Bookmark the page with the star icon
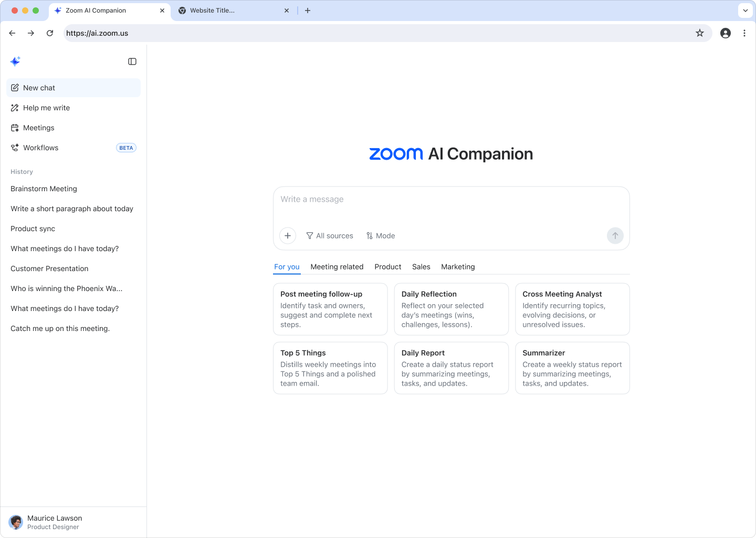Image resolution: width=756 pixels, height=538 pixels. coord(699,33)
